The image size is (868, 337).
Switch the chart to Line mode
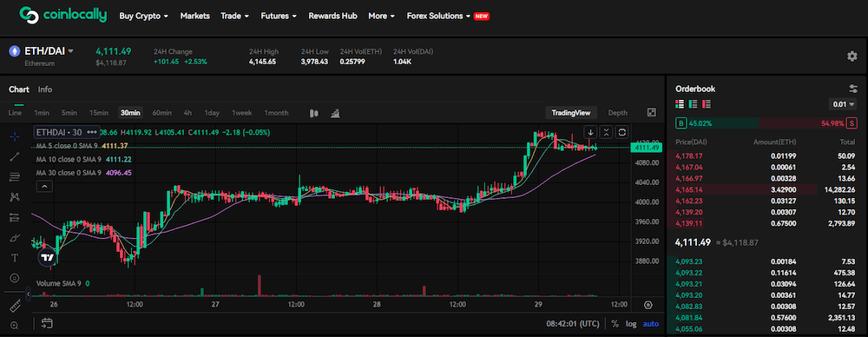15,113
